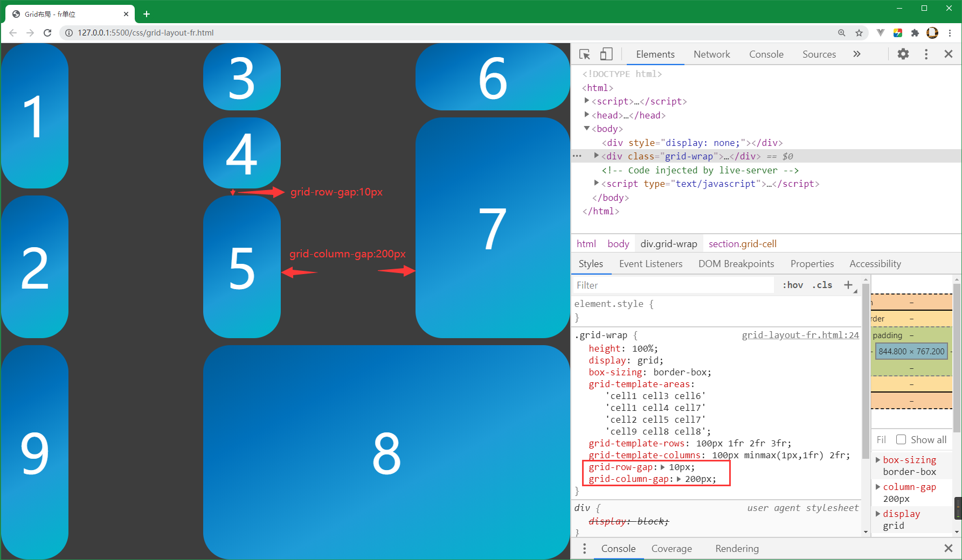Click the browser address bar URL
This screenshot has height=560, width=962.
[x=146, y=33]
